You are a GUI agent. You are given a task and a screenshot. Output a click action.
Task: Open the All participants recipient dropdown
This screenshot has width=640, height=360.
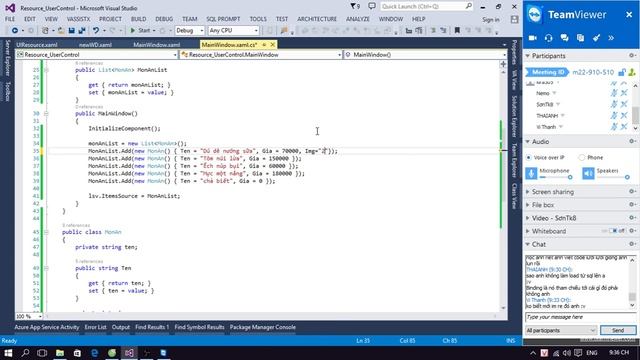pos(561,330)
